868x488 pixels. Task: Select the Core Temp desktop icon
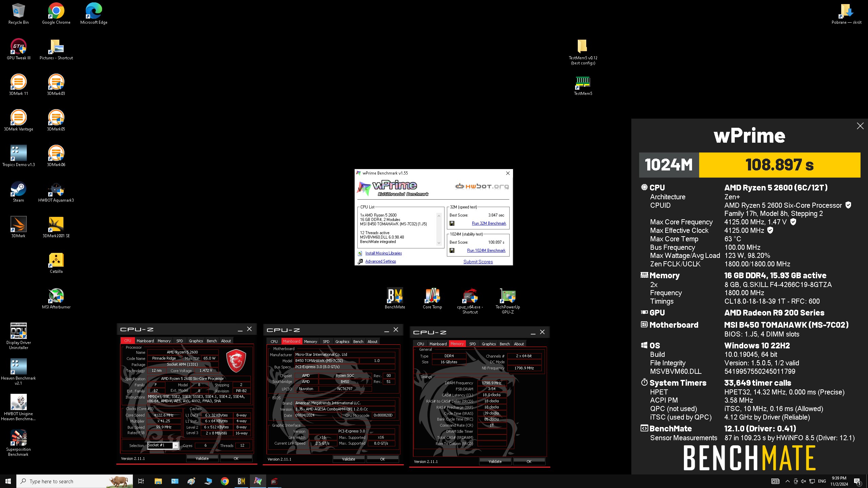click(x=432, y=298)
